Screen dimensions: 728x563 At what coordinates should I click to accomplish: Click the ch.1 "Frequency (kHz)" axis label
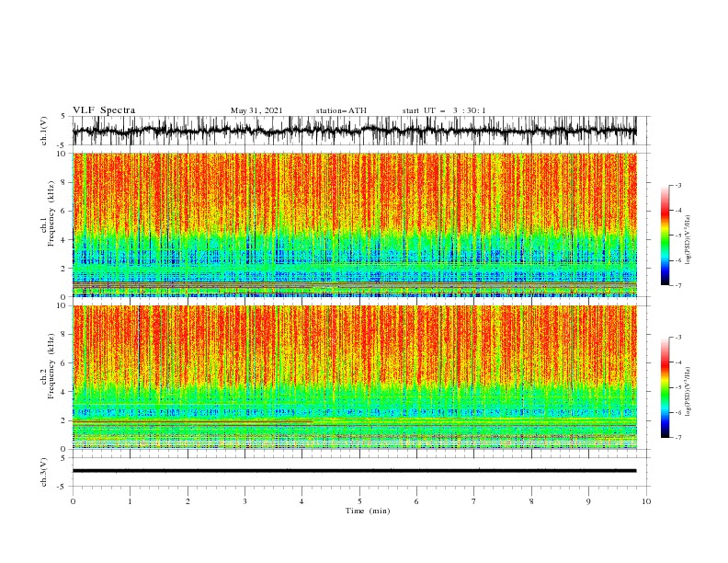51,214
